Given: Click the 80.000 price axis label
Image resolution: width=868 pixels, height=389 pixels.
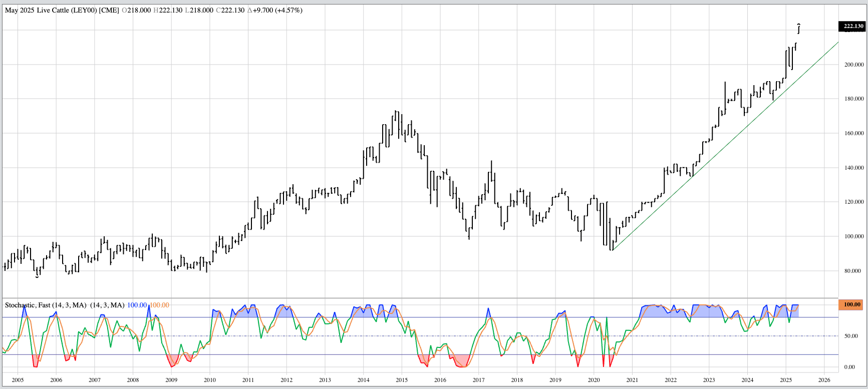Looking at the screenshot, I should [853, 271].
